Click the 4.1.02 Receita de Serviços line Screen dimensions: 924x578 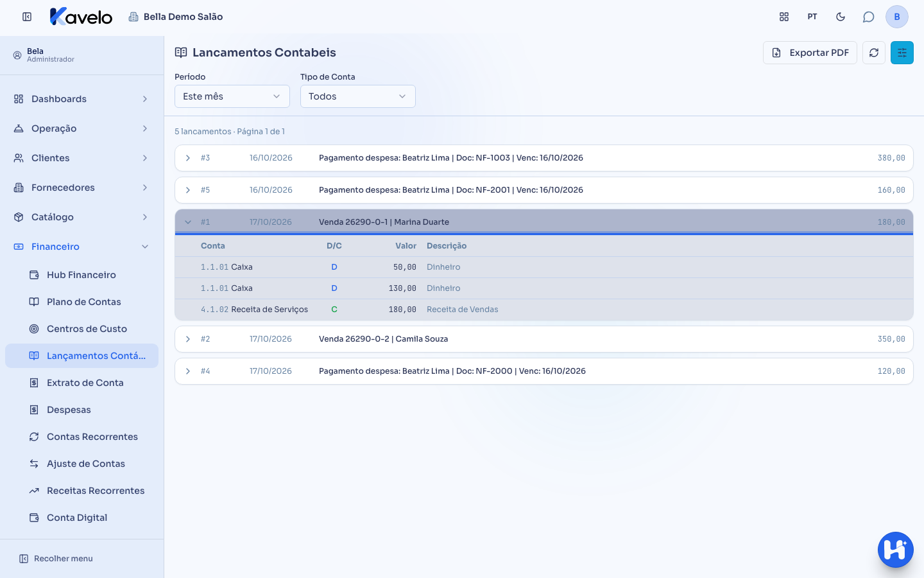pos(544,310)
